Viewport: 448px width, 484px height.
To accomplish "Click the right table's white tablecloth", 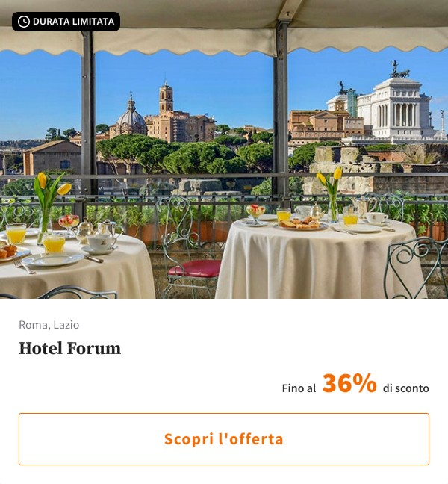I will 320,262.
